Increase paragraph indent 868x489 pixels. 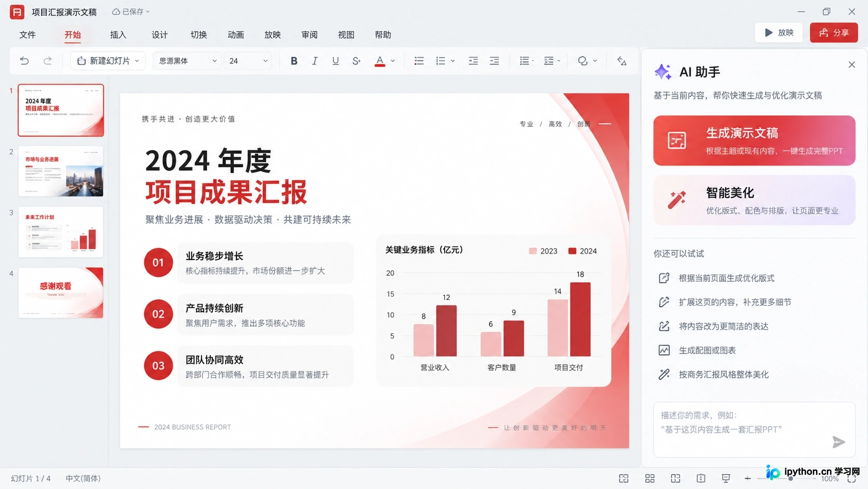(494, 61)
